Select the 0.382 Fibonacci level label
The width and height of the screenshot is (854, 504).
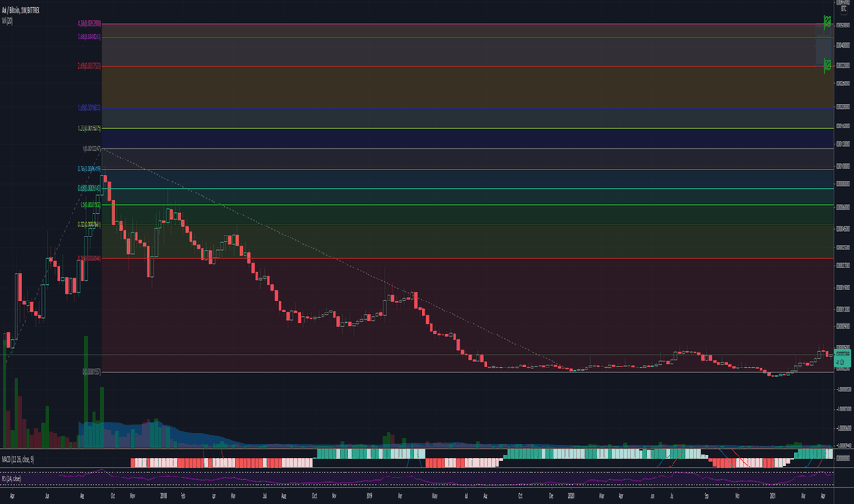89,225
